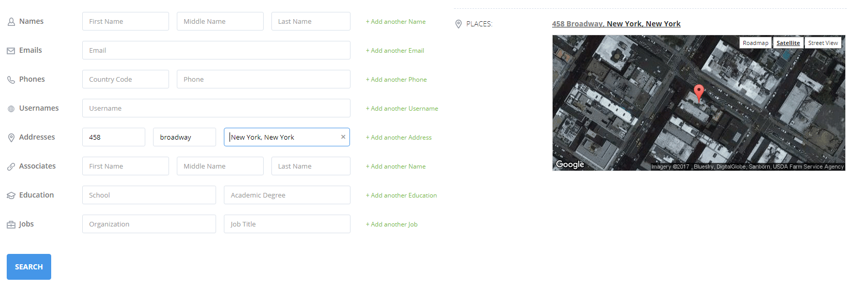
Task: Click the Emails label
Action: [31, 50]
